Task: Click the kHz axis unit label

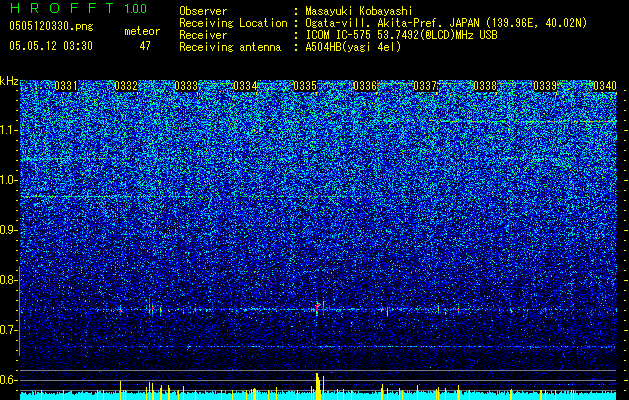Action: 9,81
